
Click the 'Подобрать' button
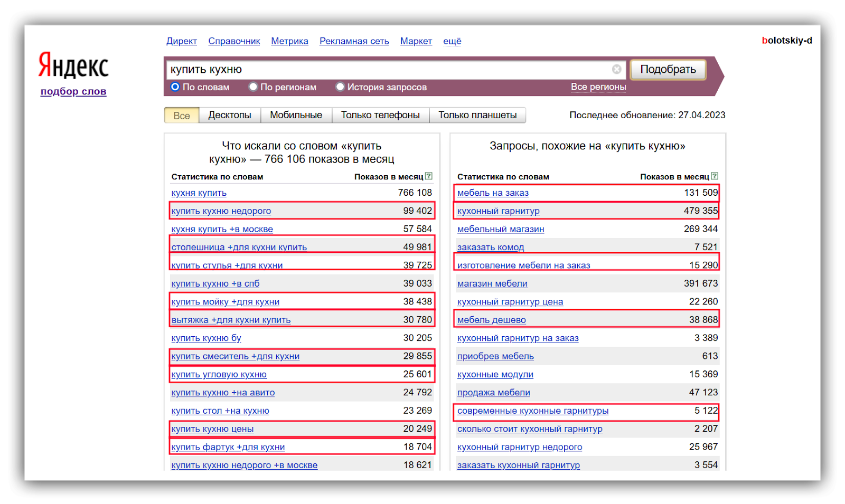pyautogui.click(x=668, y=69)
